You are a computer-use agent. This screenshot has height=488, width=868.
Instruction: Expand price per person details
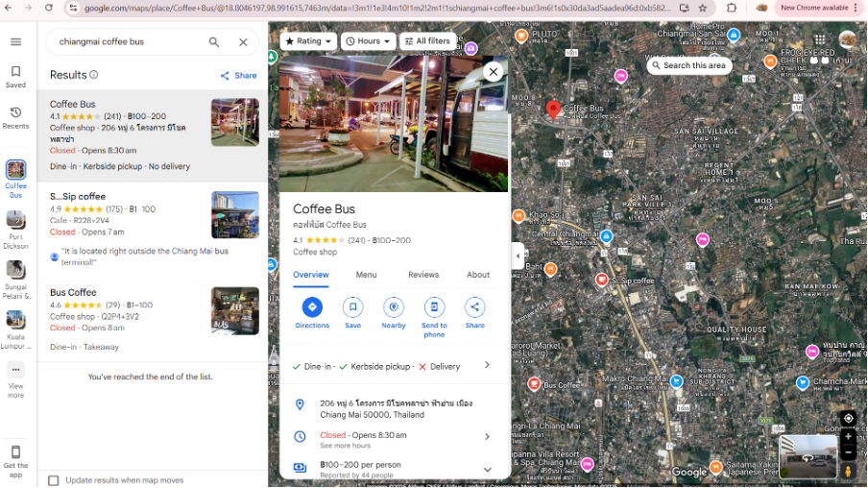487,469
